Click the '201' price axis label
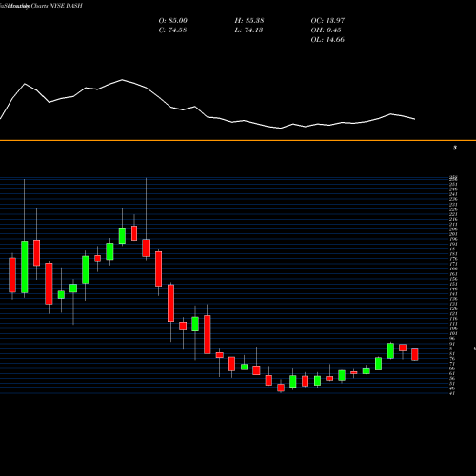This screenshot has height=476, width=476. (454, 234)
